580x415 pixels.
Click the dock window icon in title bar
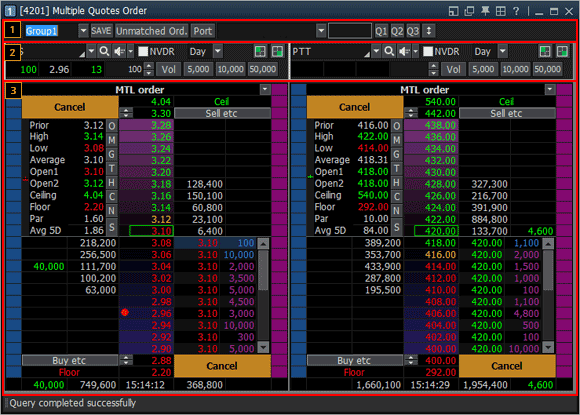pos(453,11)
